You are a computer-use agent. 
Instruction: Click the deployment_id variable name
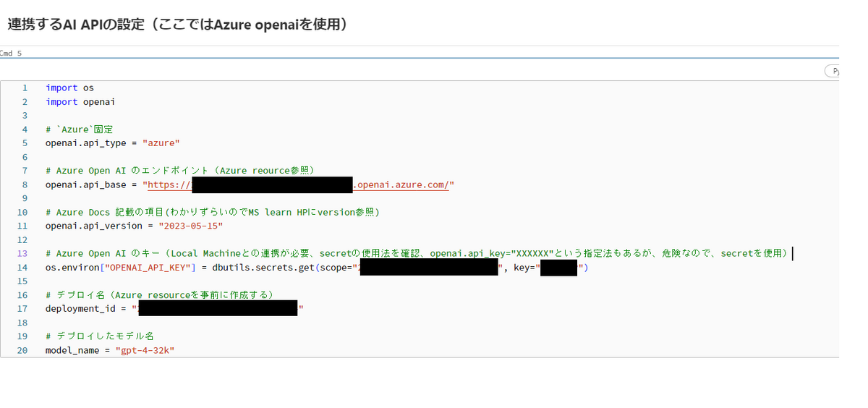81,309
